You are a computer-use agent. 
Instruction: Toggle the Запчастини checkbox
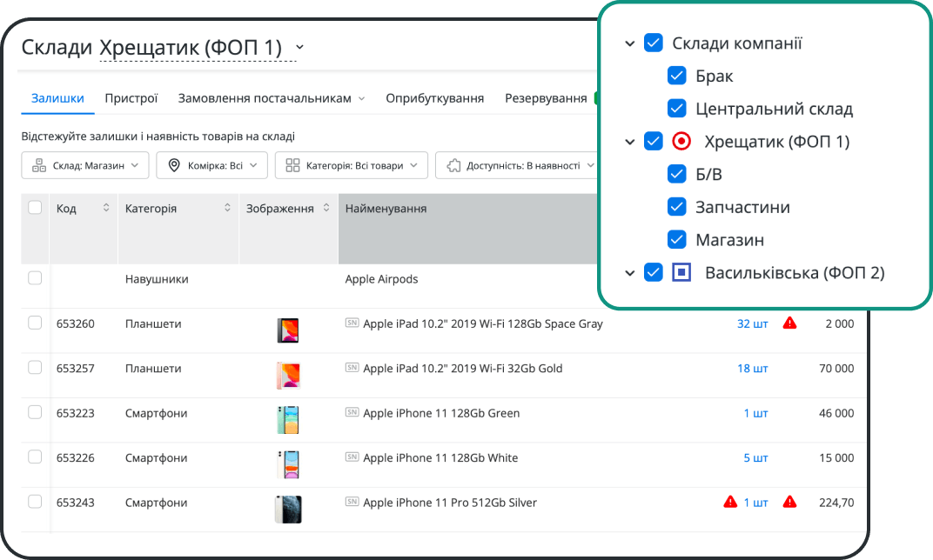pyautogui.click(x=677, y=207)
